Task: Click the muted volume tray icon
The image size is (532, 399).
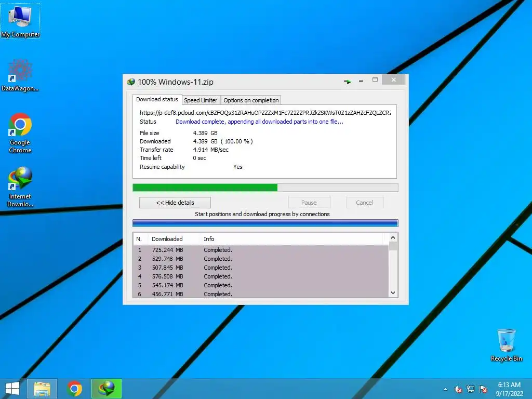Action: pos(458,389)
